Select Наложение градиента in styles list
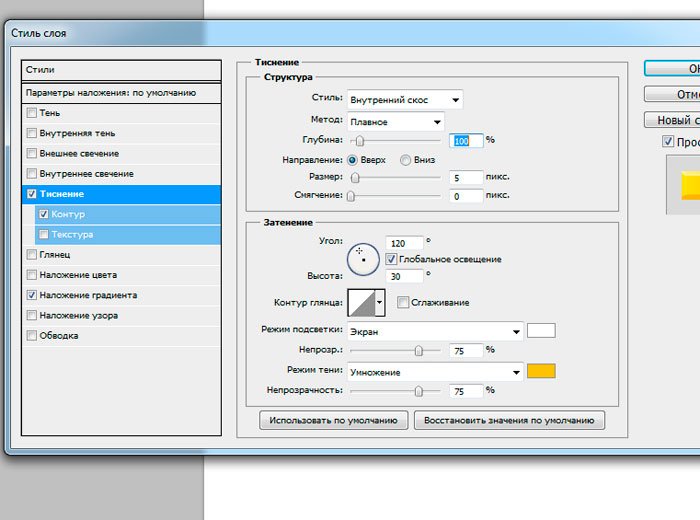The height and width of the screenshot is (520, 700). click(x=87, y=295)
